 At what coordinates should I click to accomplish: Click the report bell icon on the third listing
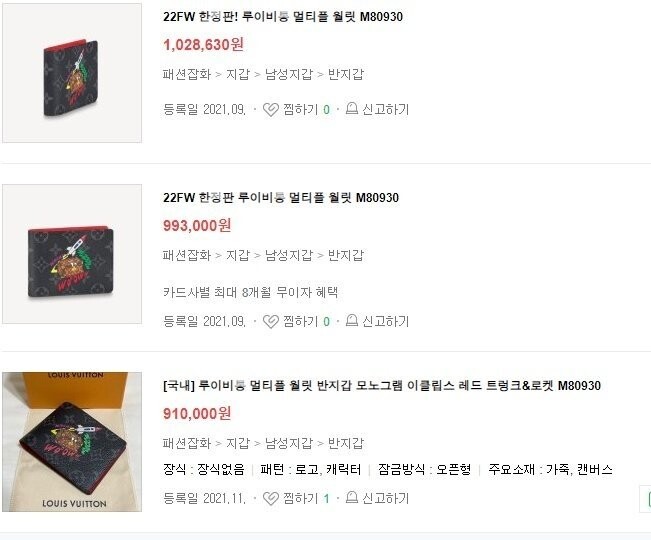coord(352,497)
